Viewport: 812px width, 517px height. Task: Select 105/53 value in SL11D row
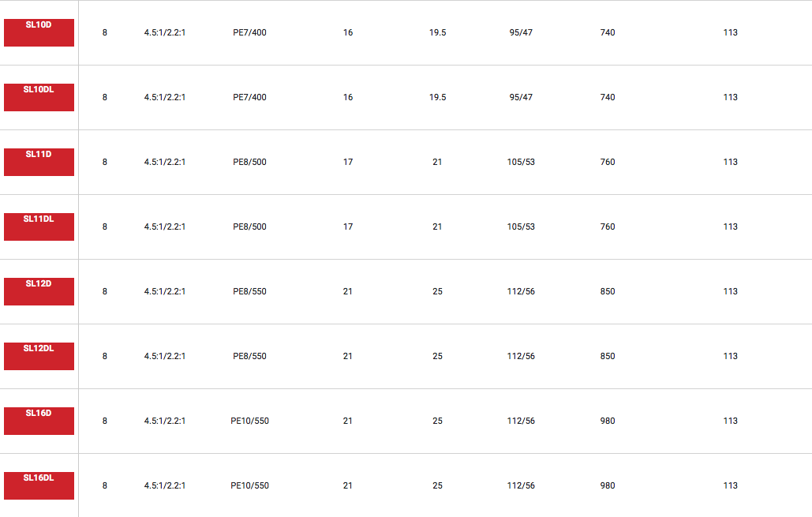pos(521,162)
